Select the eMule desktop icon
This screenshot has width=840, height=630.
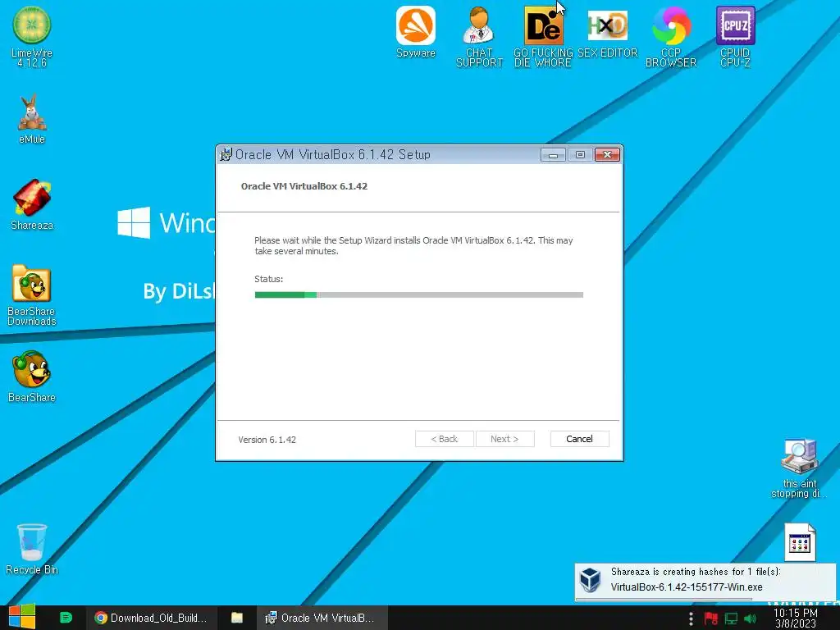(x=32, y=119)
